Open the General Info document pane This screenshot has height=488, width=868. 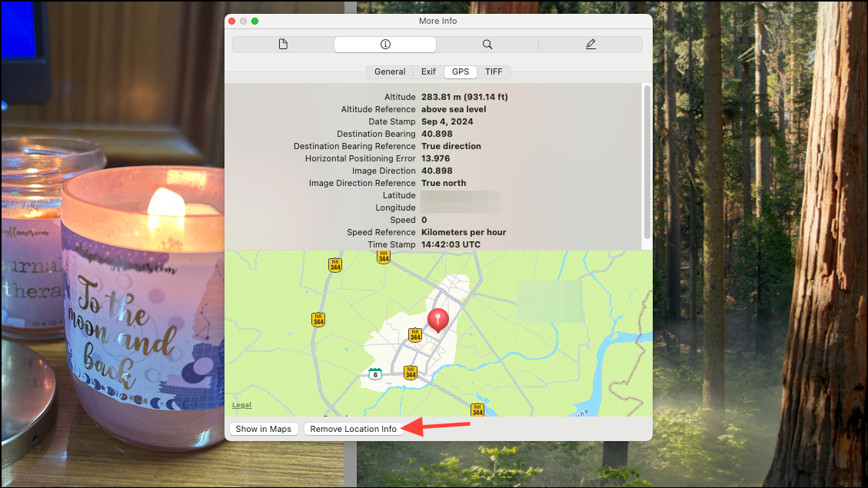282,44
